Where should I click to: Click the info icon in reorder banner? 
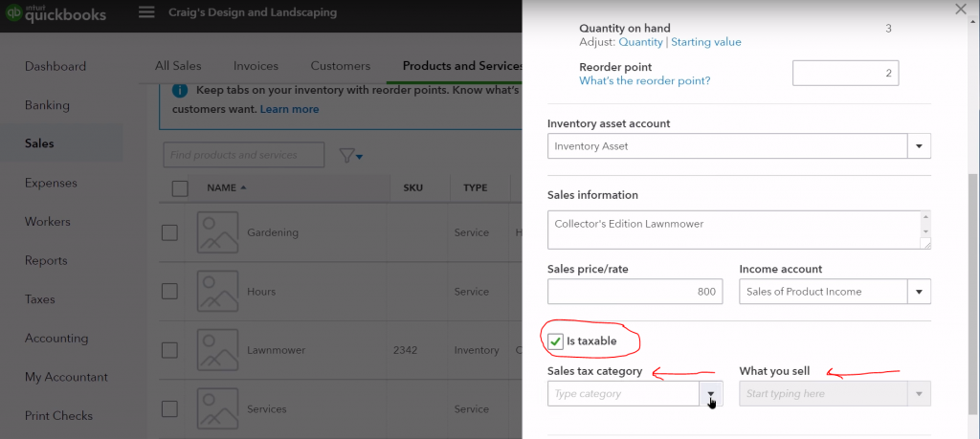179,91
